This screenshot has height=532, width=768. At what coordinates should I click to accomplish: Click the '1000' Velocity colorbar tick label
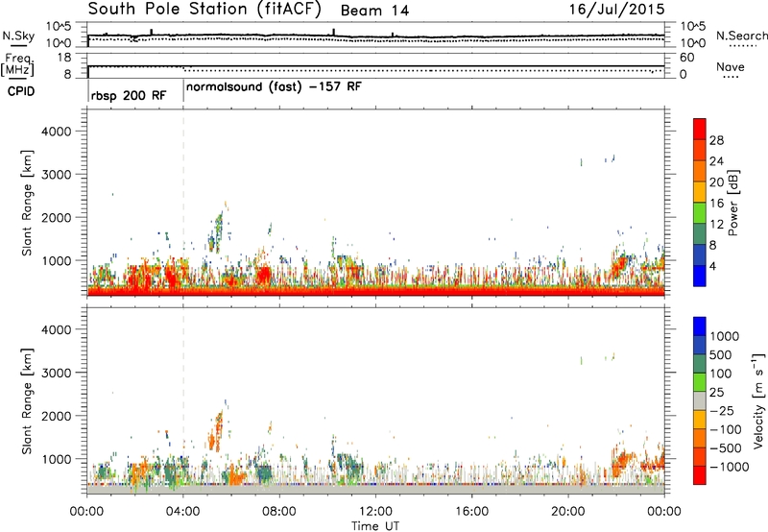point(725,336)
